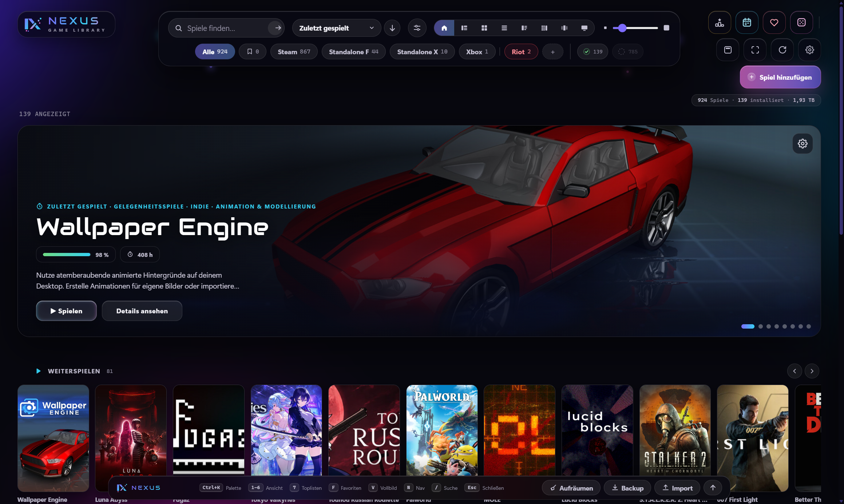This screenshot has height=504, width=844.
Task: Toggle the not-installed filter showing 785
Action: 627,52
